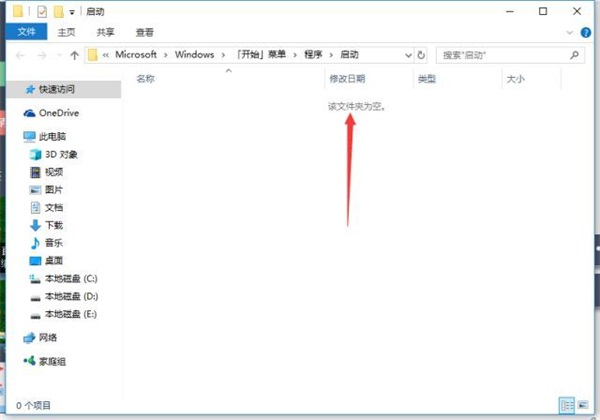Click the search magnifier icon
600x420 pixels.
574,55
